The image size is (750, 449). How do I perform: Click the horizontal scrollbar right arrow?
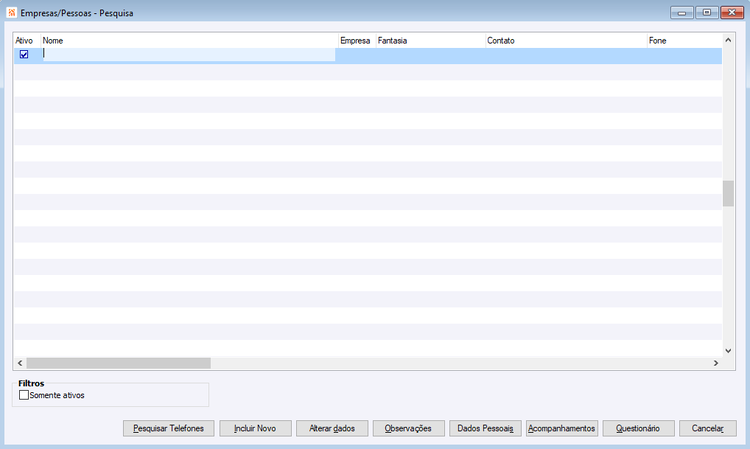[x=716, y=363]
